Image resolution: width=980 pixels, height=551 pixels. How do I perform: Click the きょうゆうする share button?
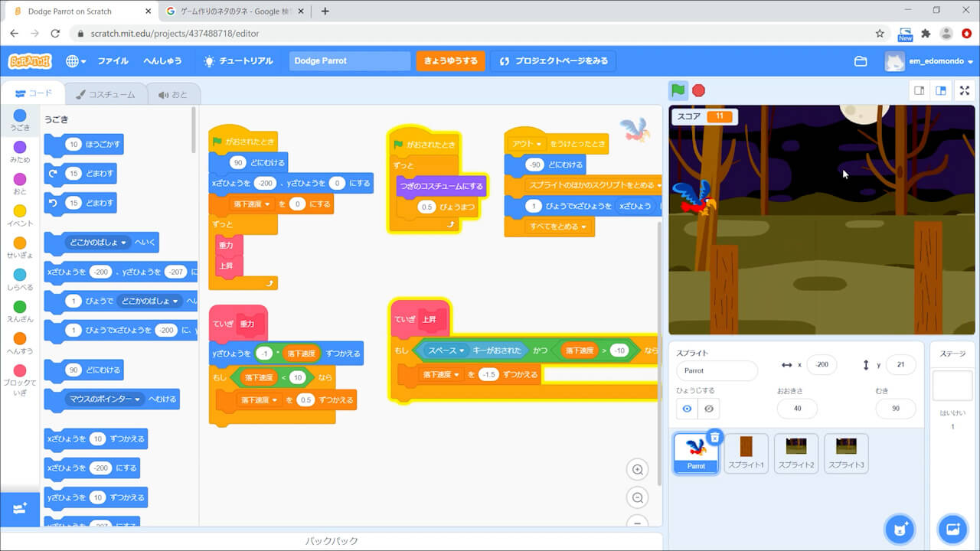[x=451, y=61]
